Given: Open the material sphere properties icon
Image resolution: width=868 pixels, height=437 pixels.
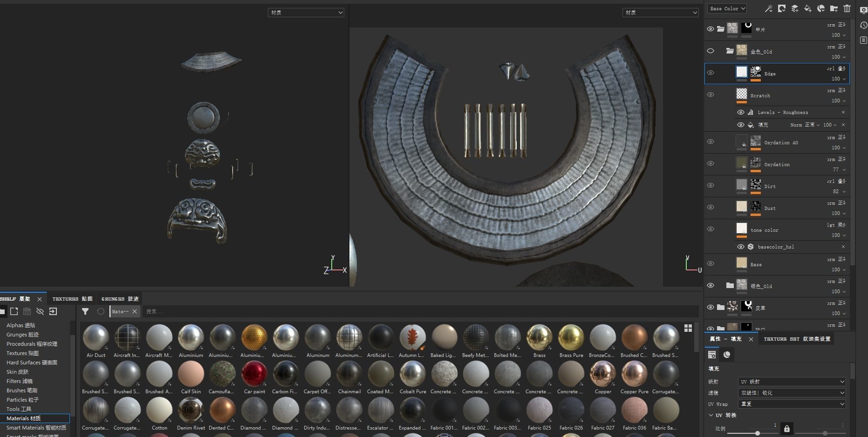Looking at the screenshot, I should [727, 355].
